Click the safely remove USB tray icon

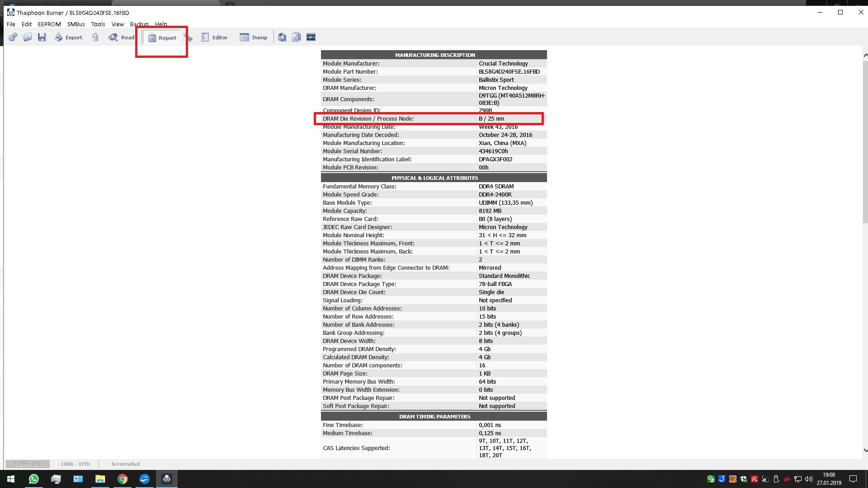776,479
